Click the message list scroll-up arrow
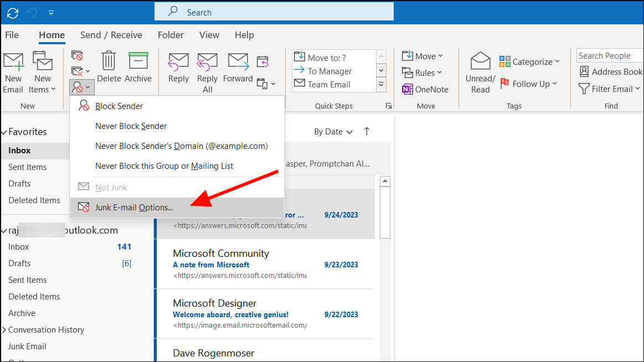 pos(385,181)
